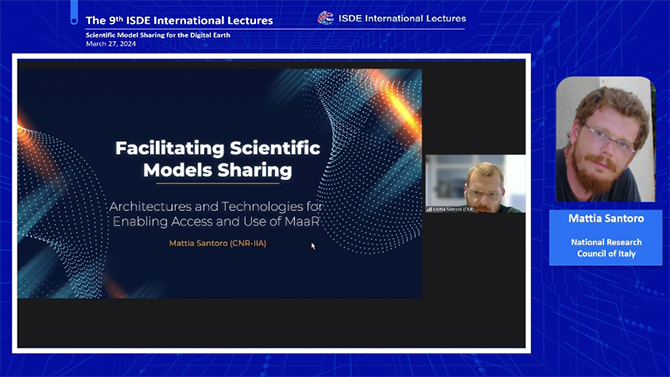Viewport: 670px width, 377px height.
Task: Click the gold underline beneath the slide title
Action: coord(218,183)
